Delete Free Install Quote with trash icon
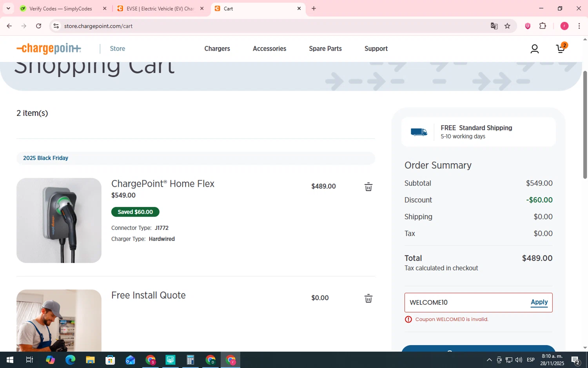 click(x=368, y=299)
